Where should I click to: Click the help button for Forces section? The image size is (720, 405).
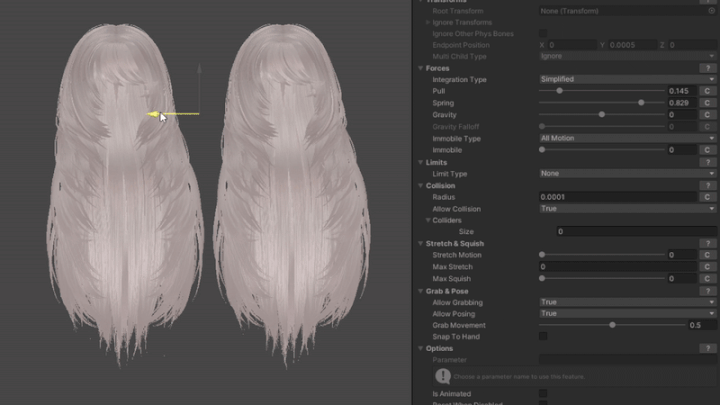[x=707, y=68]
